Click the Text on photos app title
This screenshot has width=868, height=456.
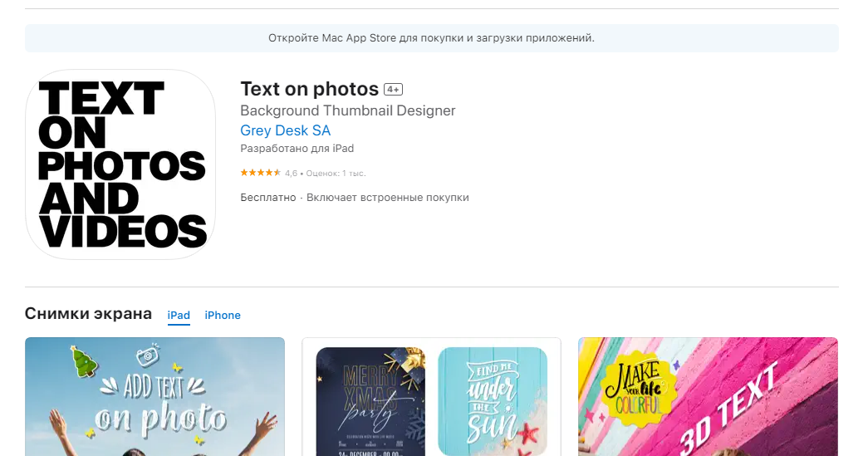[x=309, y=89]
